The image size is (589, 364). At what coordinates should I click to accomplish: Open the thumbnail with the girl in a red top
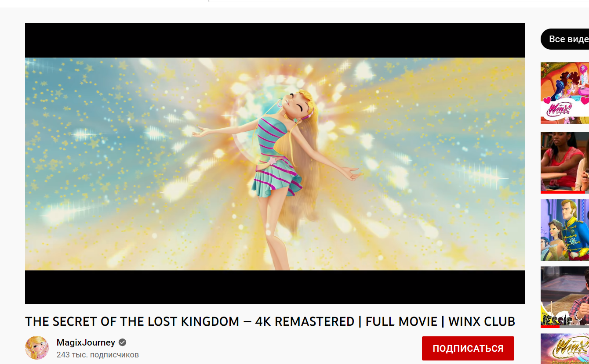click(565, 162)
